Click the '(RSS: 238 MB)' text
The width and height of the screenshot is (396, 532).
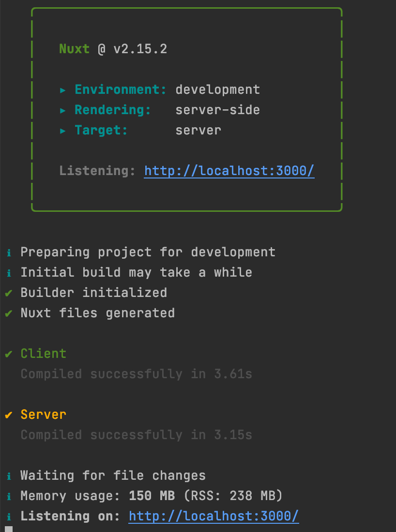233,496
